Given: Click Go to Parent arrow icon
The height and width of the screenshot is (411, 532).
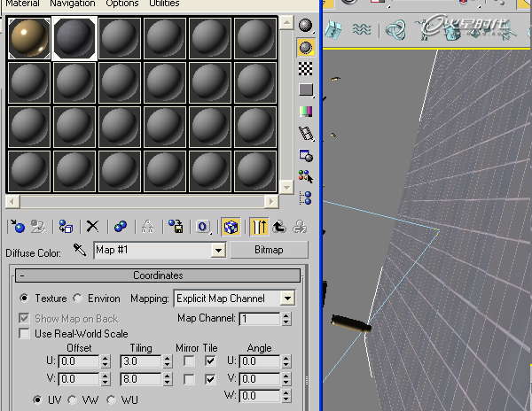Looking at the screenshot, I should (x=279, y=227).
